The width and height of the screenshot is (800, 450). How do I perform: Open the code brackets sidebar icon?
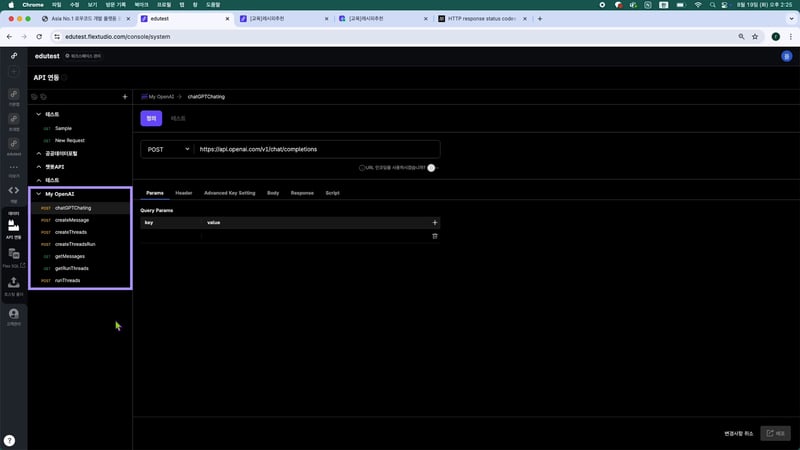tap(14, 190)
